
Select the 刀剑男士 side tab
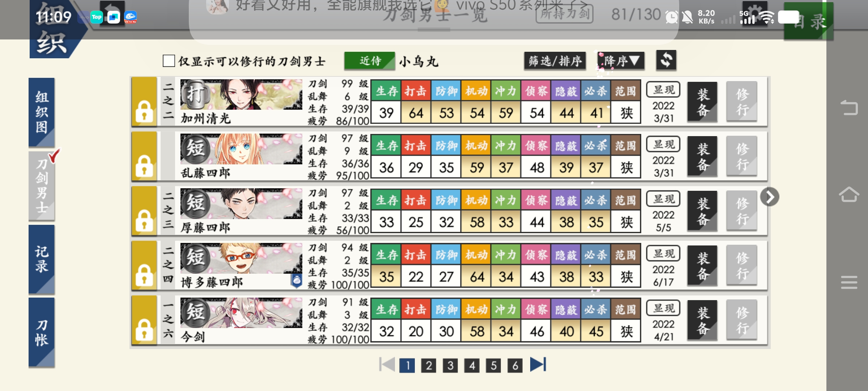pos(42,186)
